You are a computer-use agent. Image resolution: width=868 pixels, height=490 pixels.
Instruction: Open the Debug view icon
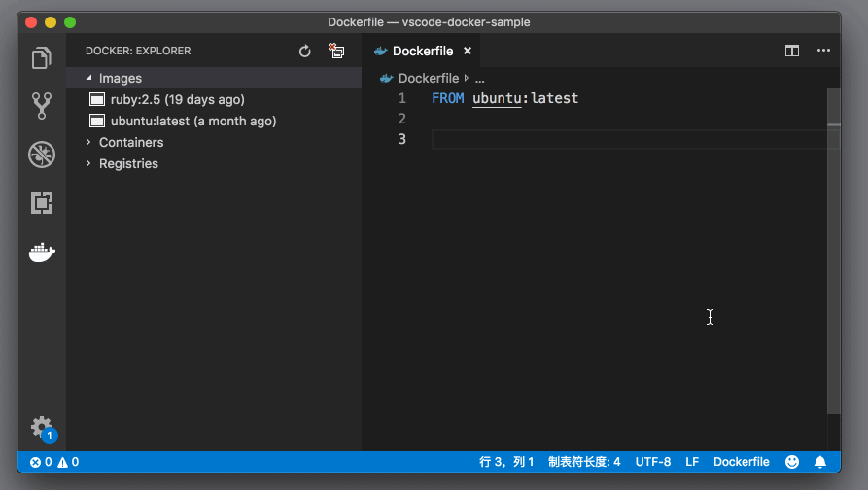click(41, 154)
